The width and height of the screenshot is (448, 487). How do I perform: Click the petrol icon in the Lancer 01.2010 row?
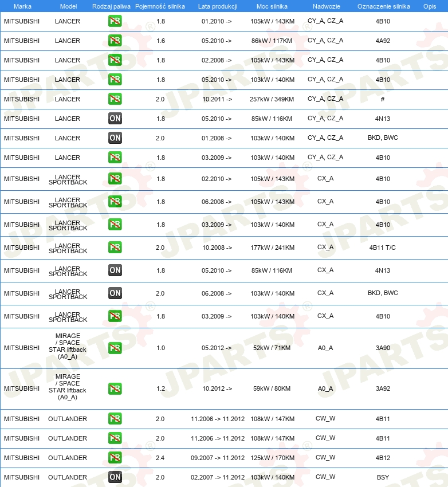pos(115,21)
